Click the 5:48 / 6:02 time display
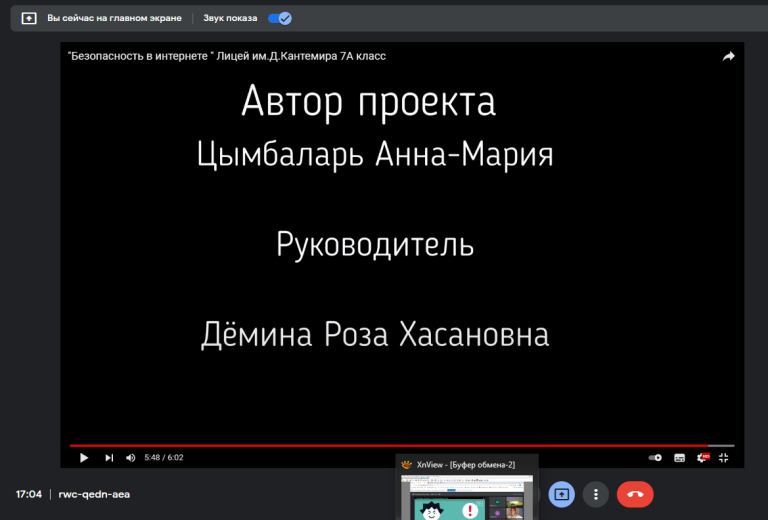This screenshot has width=768, height=520. pos(164,458)
